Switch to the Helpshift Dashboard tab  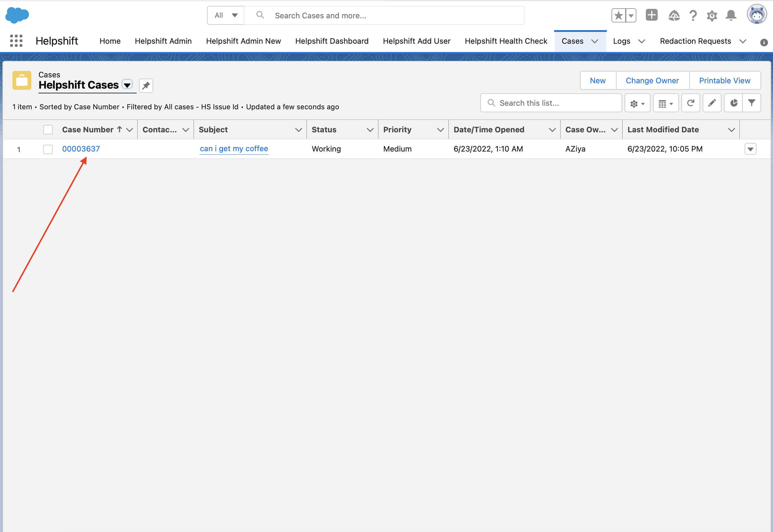tap(331, 41)
